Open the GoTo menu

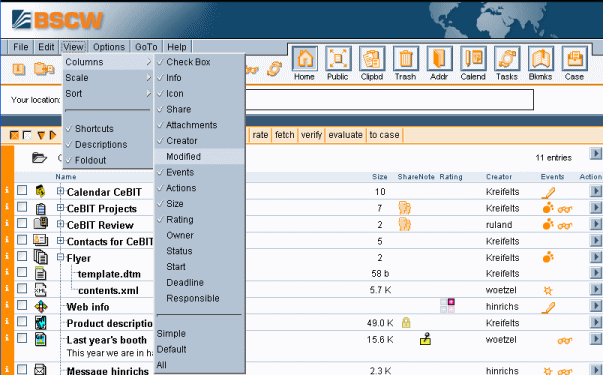coord(146,47)
